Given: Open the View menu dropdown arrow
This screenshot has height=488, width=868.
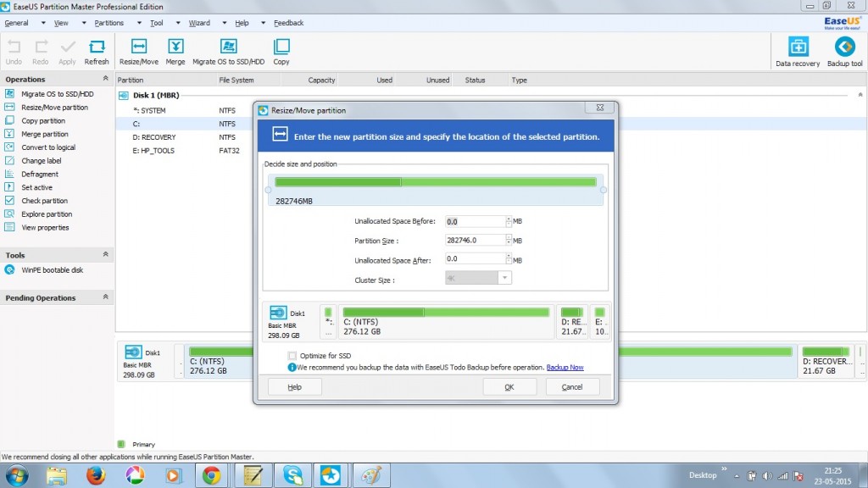Looking at the screenshot, I should tap(84, 23).
